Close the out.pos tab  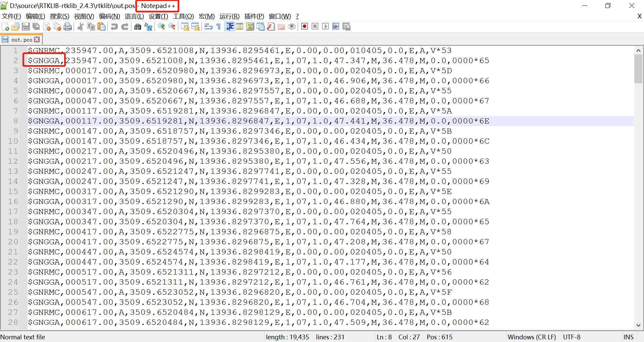tap(37, 40)
